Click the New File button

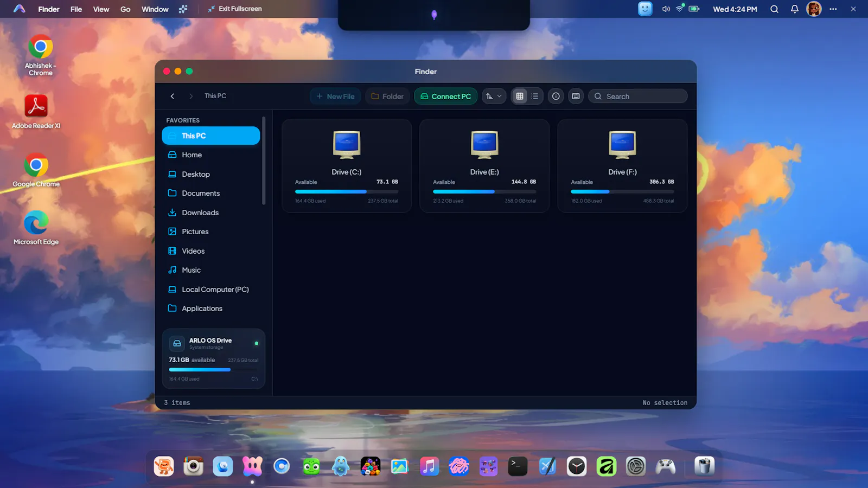[x=335, y=96]
